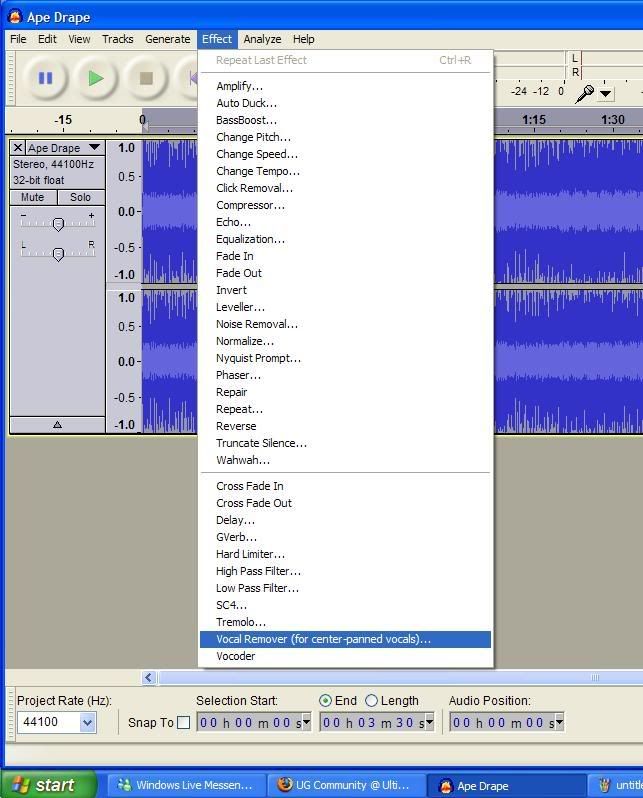Viewport: 643px width, 798px height.
Task: Toggle the Snap To checkbox
Action: pos(183,722)
